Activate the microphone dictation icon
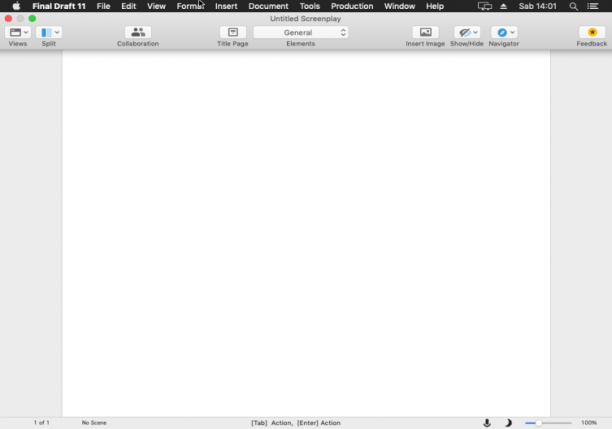612x429 pixels. pyautogui.click(x=487, y=423)
